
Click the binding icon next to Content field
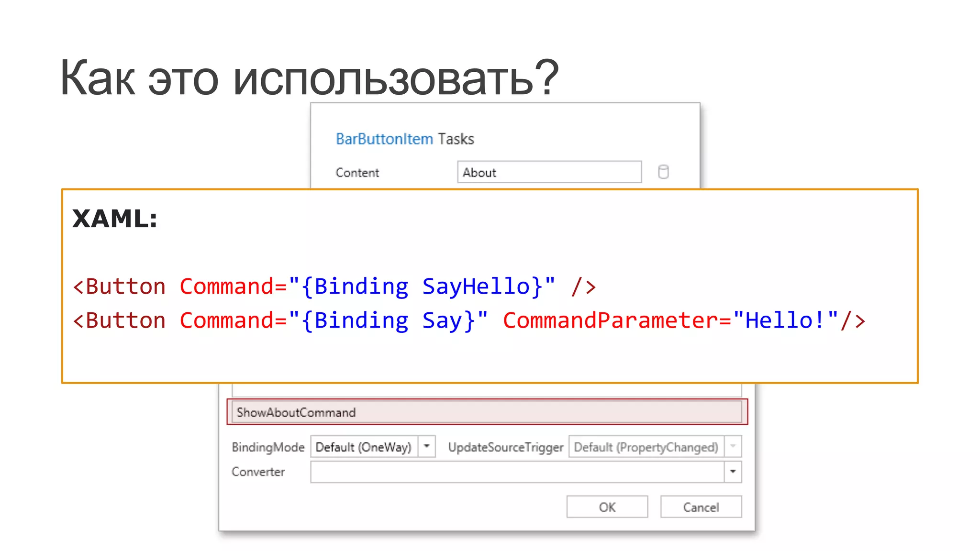(x=663, y=172)
